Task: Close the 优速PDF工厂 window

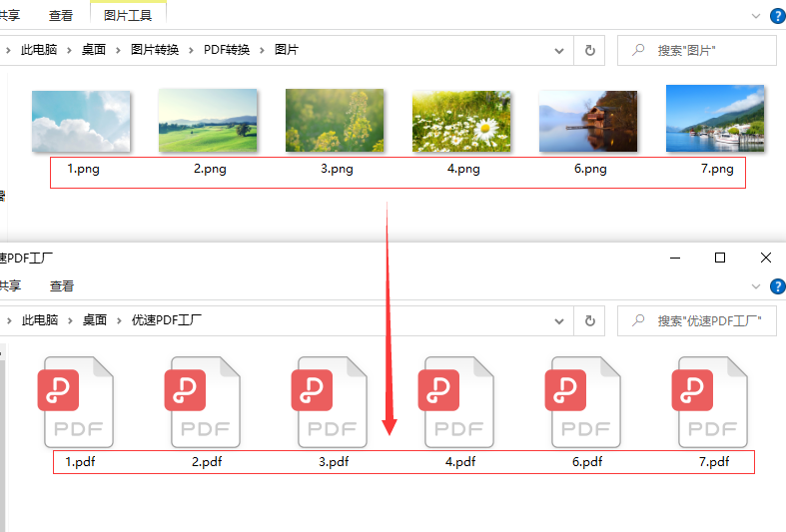Action: click(765, 258)
